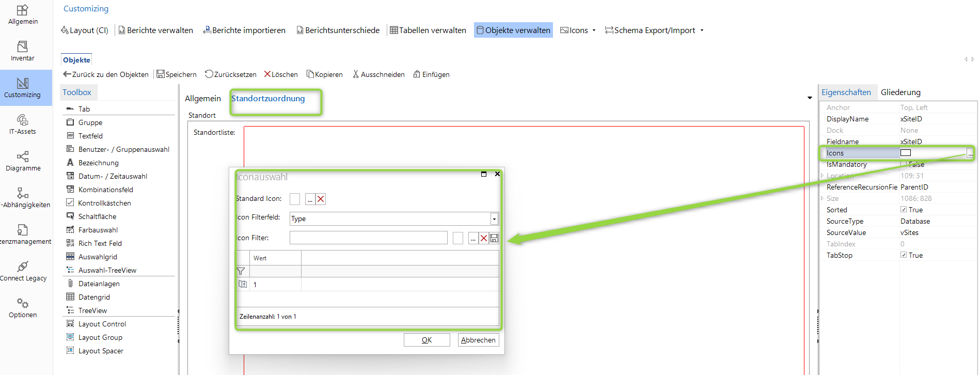Toggle the TabStop property checkbox
This screenshot has height=375, width=980.
tap(904, 255)
